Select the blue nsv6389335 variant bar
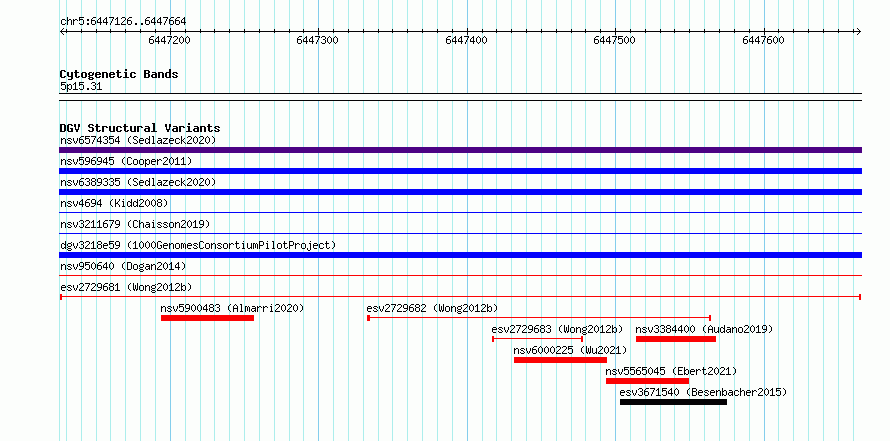 tap(460, 192)
